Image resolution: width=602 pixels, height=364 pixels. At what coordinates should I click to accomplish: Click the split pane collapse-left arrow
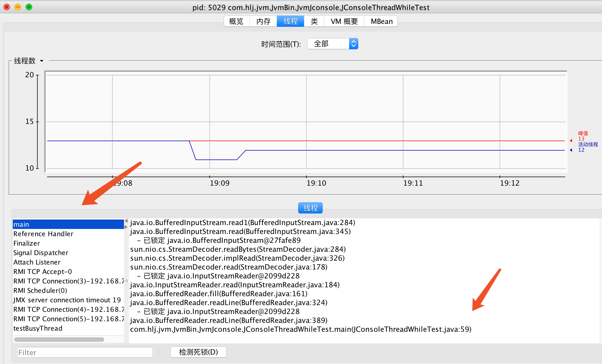click(x=126, y=221)
